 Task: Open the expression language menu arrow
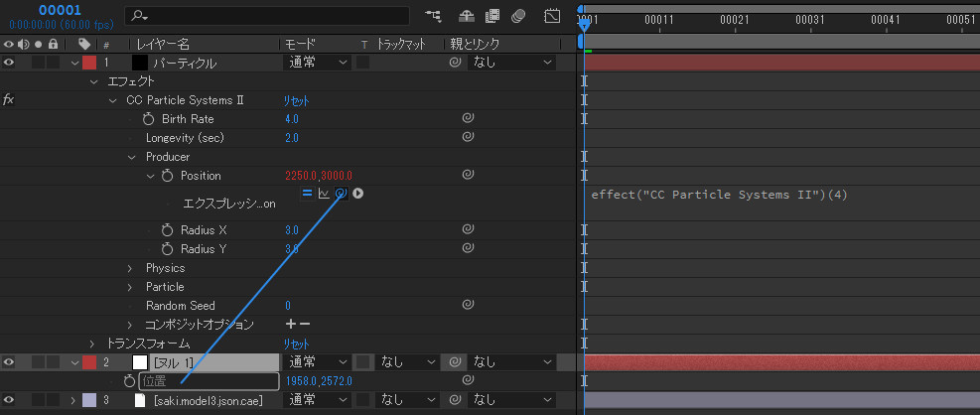[x=357, y=194]
